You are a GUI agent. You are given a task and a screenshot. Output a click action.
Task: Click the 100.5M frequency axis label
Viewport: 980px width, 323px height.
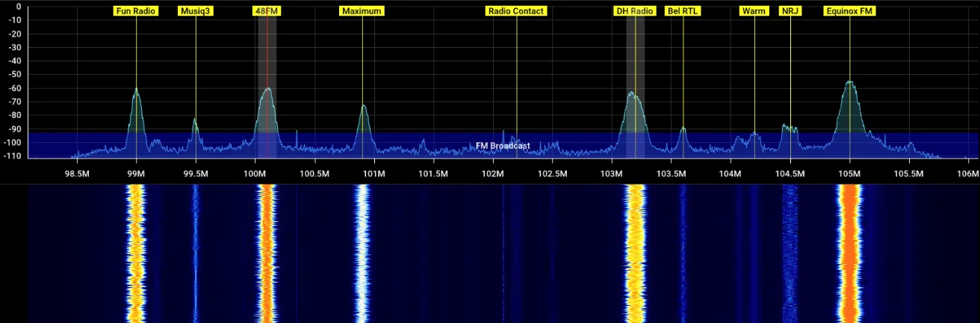point(314,174)
